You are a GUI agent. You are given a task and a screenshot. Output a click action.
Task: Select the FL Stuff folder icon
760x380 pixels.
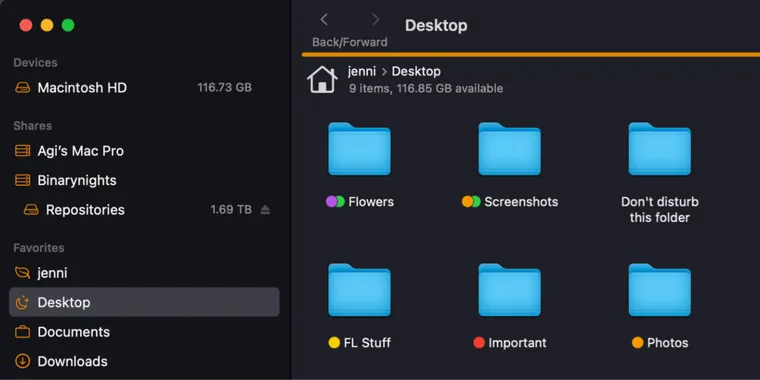(359, 290)
